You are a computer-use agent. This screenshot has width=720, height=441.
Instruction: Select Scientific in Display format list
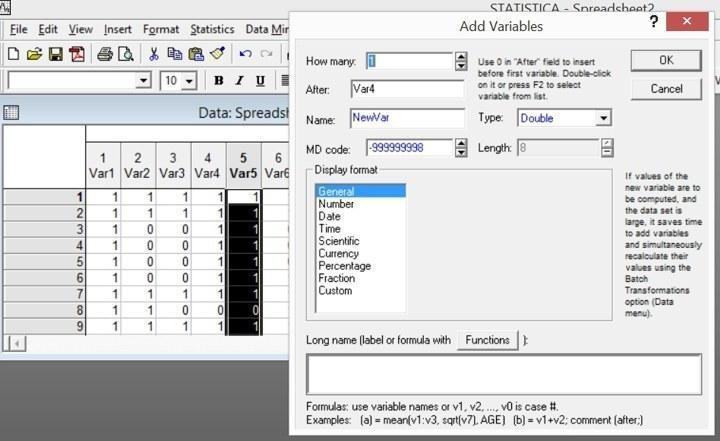pos(339,241)
